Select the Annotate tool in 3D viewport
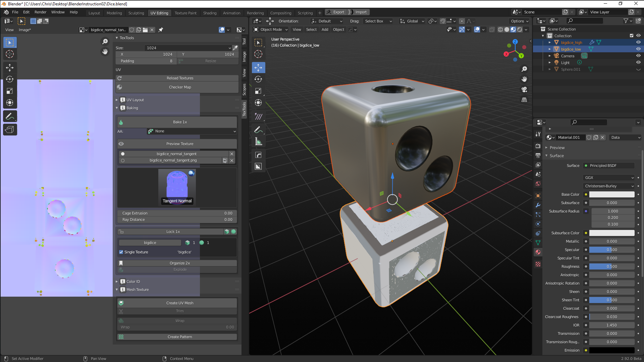 coord(258,130)
